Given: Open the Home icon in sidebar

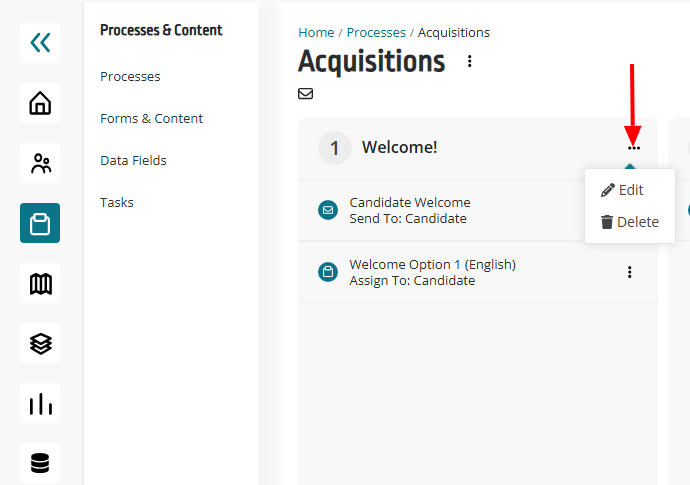Looking at the screenshot, I should pyautogui.click(x=40, y=103).
